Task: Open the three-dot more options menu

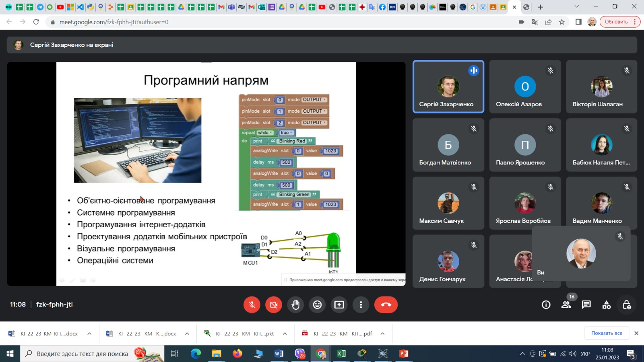Action: (361, 305)
